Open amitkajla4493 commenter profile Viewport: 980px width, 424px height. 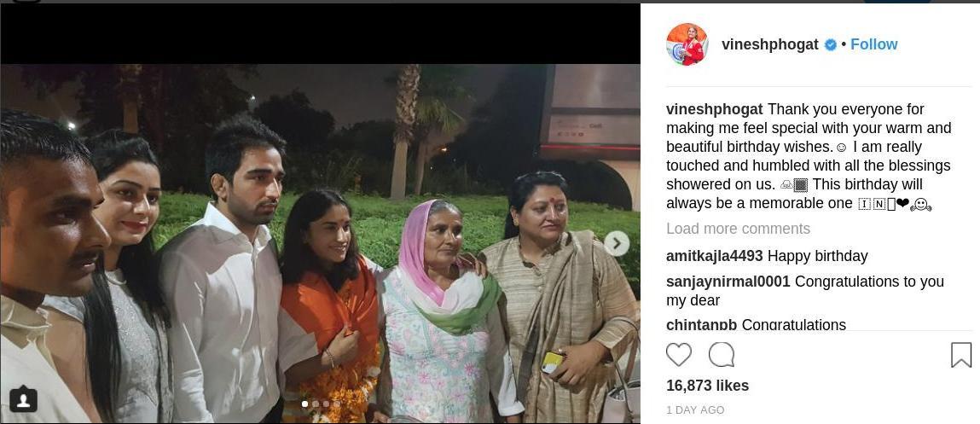715,257
